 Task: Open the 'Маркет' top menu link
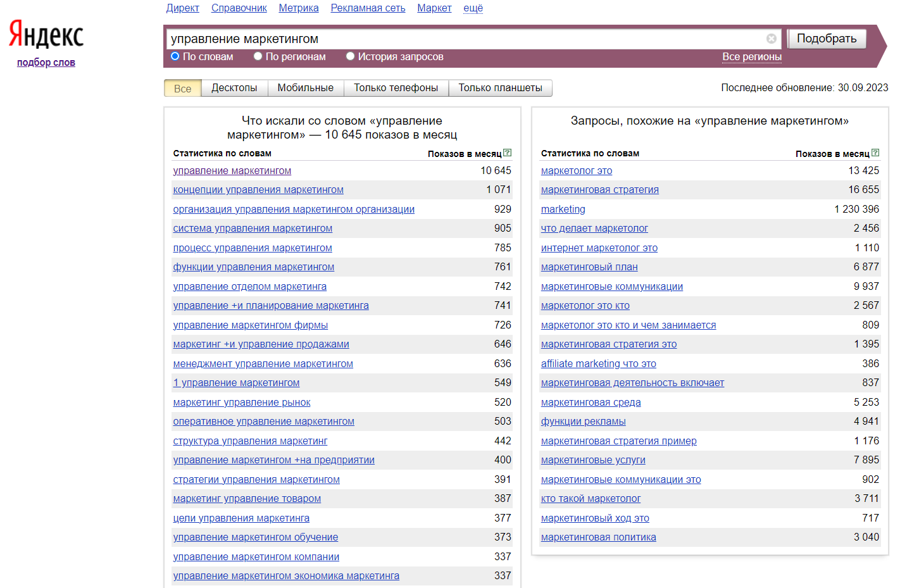[x=434, y=8]
